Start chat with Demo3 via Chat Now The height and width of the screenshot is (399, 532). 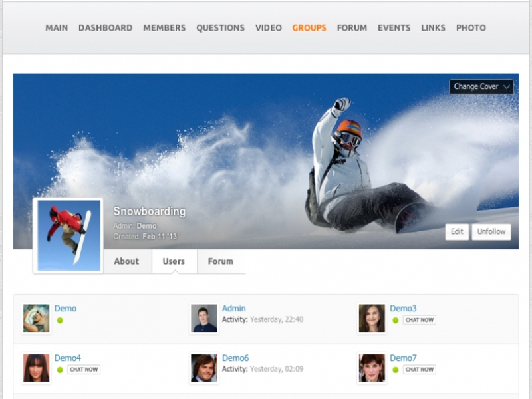pyautogui.click(x=419, y=320)
